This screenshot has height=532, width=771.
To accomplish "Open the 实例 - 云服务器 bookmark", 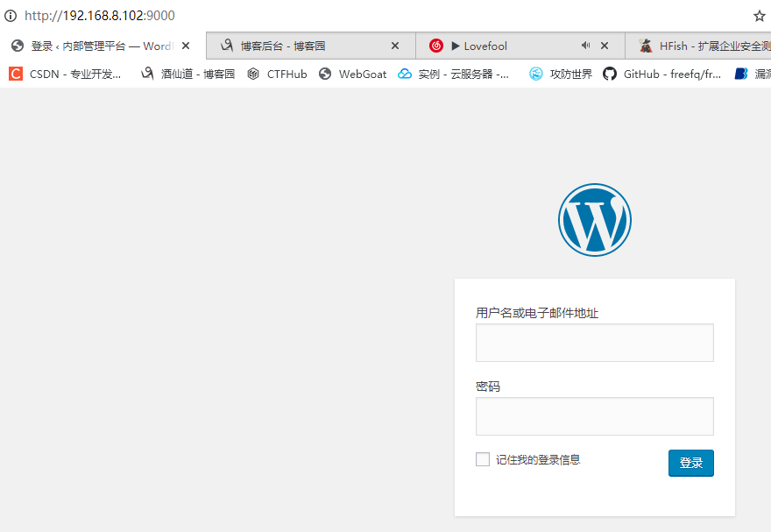I will click(453, 74).
